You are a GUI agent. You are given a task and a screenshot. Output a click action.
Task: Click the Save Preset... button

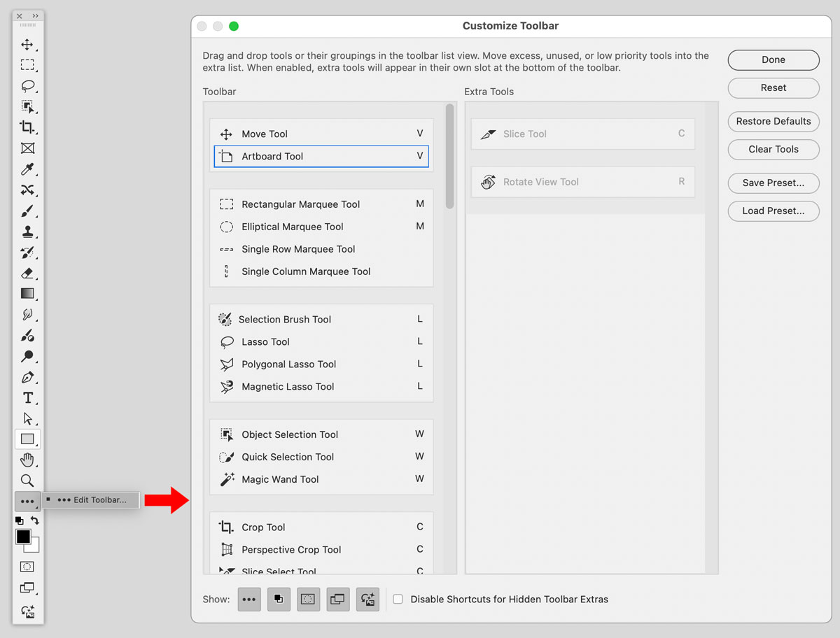[773, 183]
